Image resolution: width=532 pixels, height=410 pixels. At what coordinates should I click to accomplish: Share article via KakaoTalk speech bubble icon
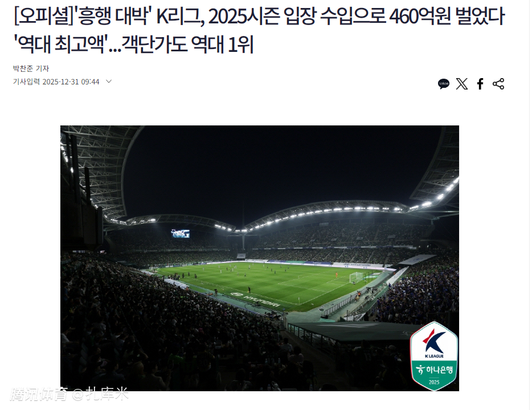pyautogui.click(x=444, y=84)
